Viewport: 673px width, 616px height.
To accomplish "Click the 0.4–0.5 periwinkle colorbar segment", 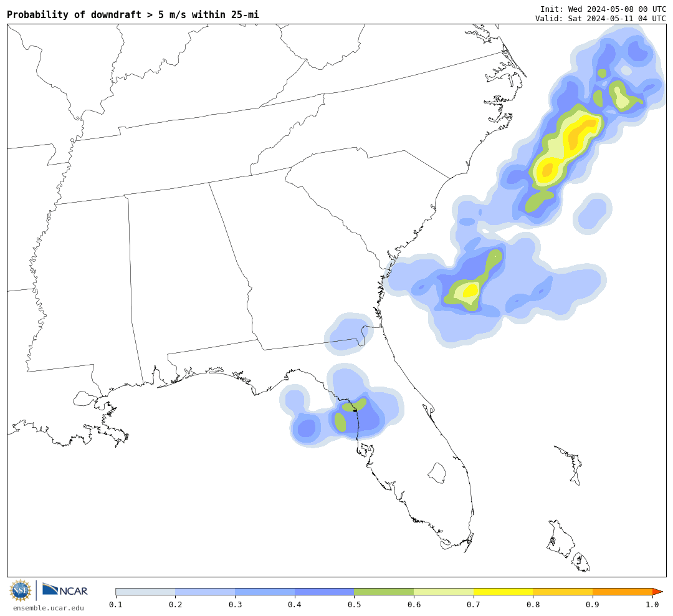I will (325, 592).
